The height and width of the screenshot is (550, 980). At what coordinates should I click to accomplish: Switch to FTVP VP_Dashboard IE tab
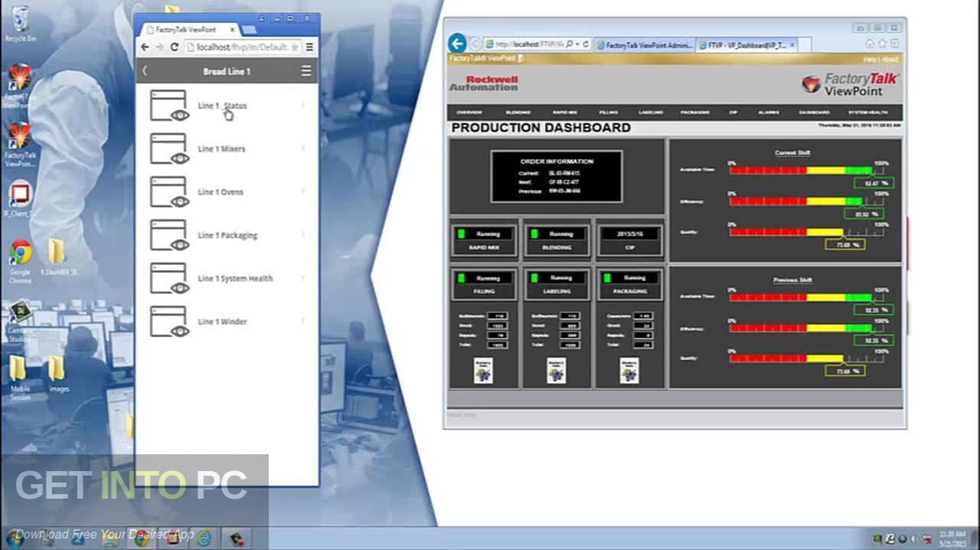pos(746,45)
